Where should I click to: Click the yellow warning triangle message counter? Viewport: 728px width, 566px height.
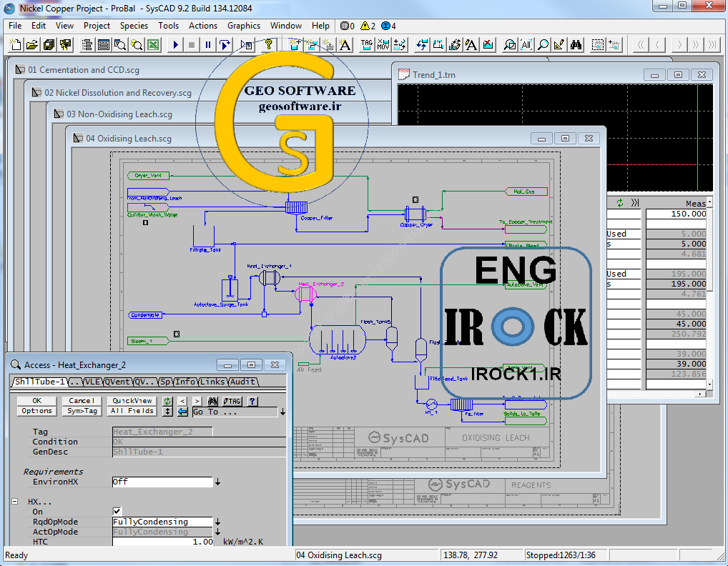tap(368, 26)
